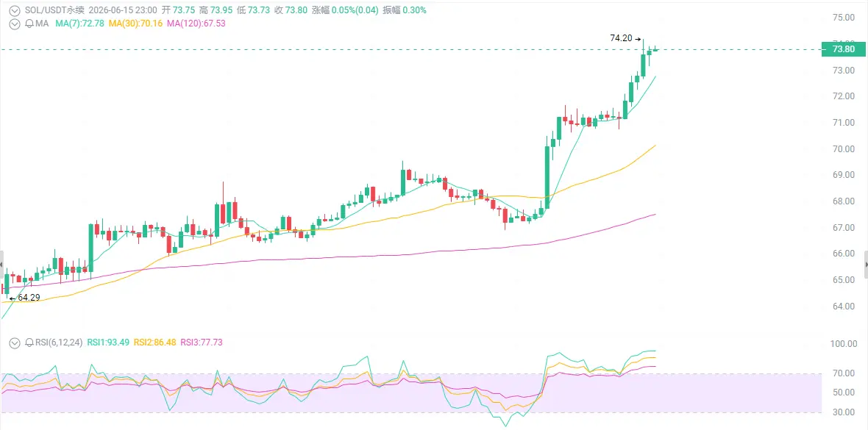868x430 pixels.
Task: Collapse the SOL/USDT header info chevron
Action: click(15, 10)
